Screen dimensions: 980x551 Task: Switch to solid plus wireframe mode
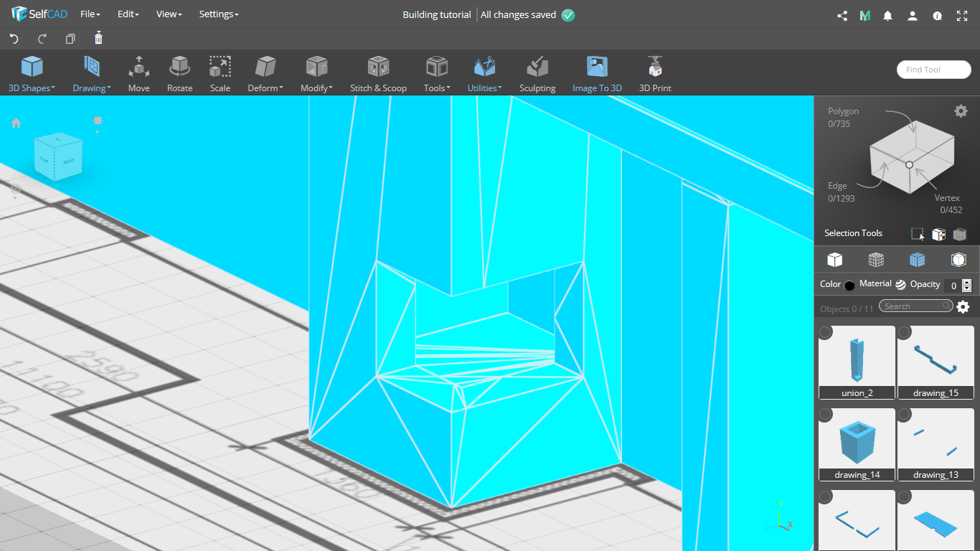(917, 259)
